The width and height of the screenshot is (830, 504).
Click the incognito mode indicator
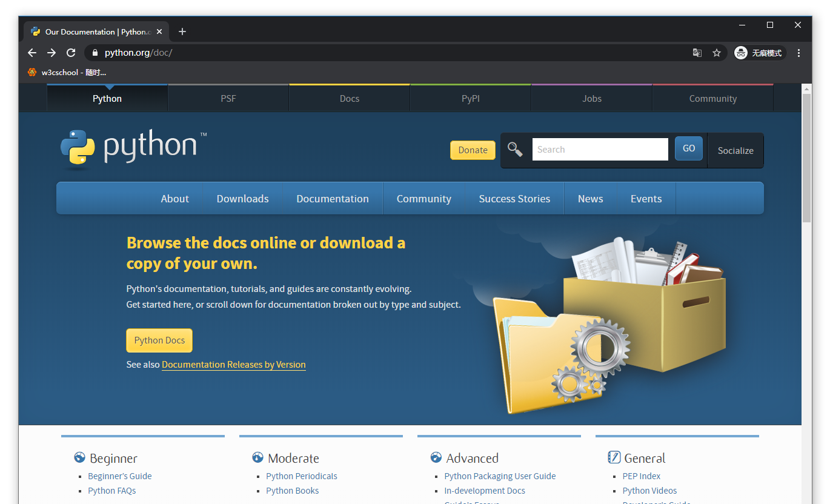tap(759, 53)
